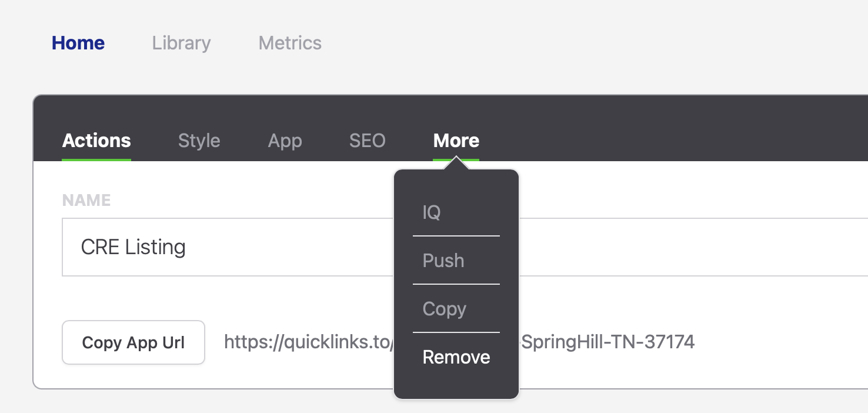
Task: Open the Style tab
Action: [199, 141]
